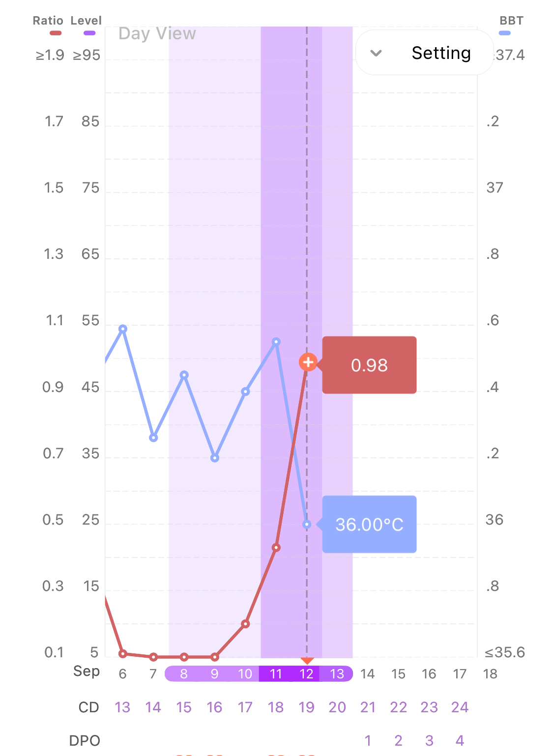Tap the Day View label
Image resolution: width=553 pixels, height=756 pixels.
[x=157, y=33]
